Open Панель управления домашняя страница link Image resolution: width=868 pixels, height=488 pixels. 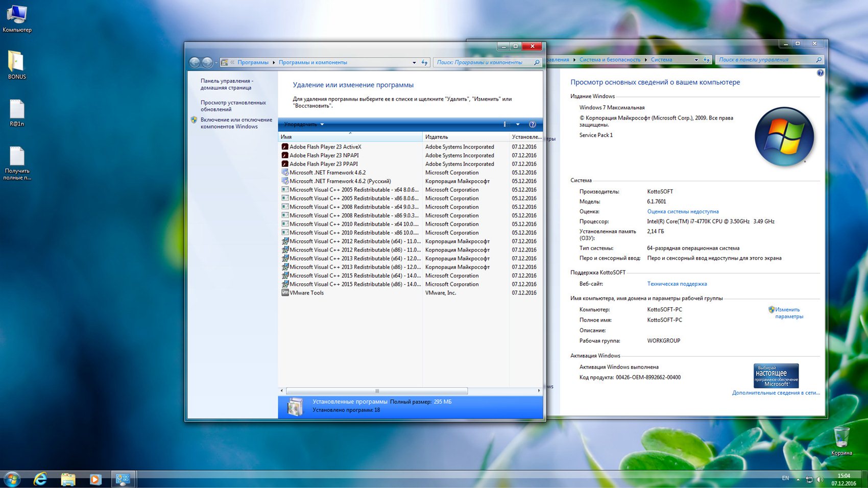[227, 84]
